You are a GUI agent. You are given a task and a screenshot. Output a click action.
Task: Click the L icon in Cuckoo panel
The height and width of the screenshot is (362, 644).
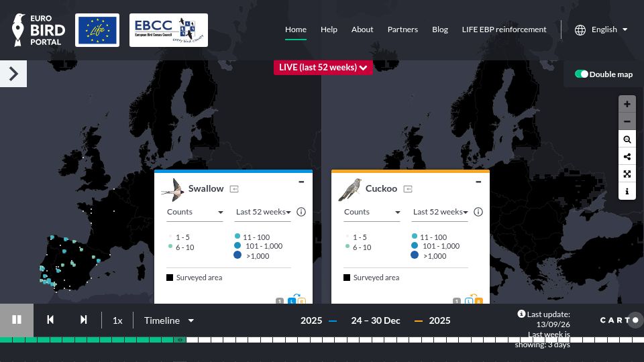pos(469,301)
